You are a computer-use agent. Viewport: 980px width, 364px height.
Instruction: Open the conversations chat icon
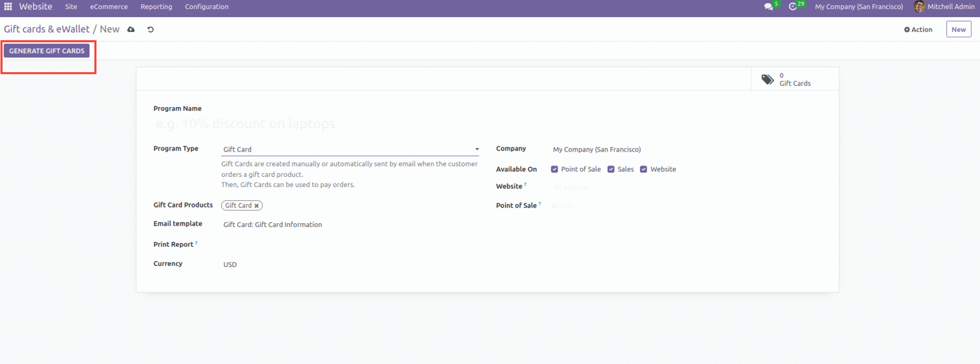(768, 7)
